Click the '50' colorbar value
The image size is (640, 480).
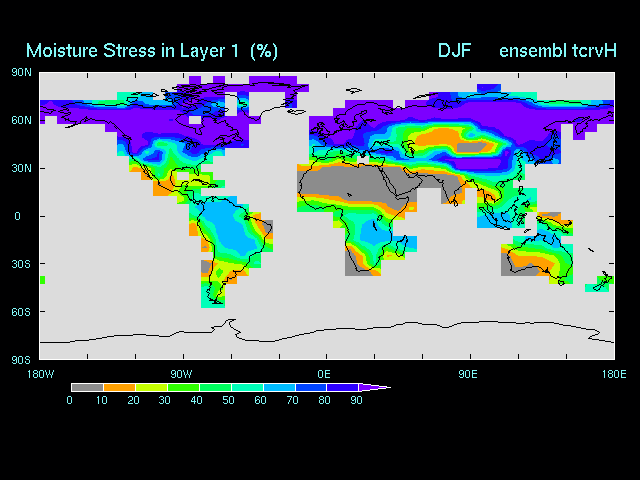[229, 400]
